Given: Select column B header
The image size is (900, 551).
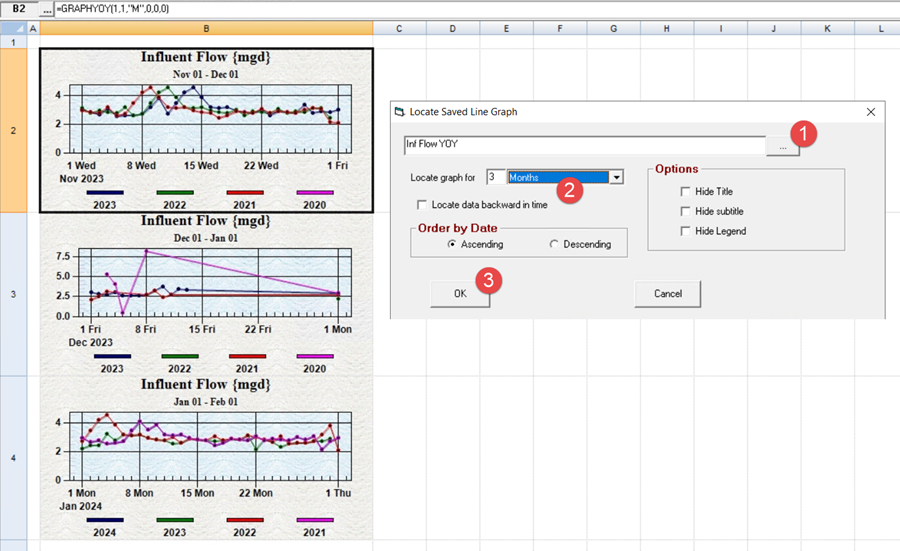Looking at the screenshot, I should coord(205,28).
